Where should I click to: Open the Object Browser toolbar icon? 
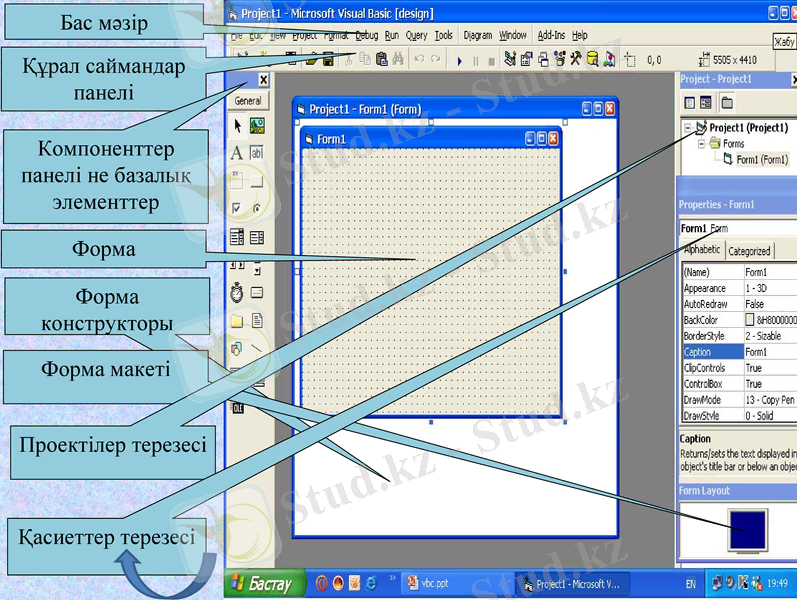point(560,59)
